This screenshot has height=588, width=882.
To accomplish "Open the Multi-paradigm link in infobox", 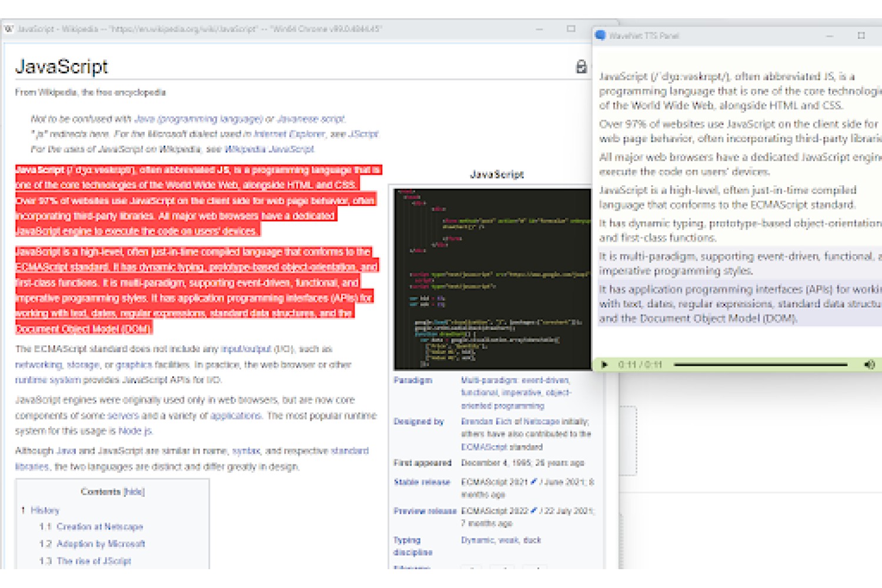I will click(489, 380).
